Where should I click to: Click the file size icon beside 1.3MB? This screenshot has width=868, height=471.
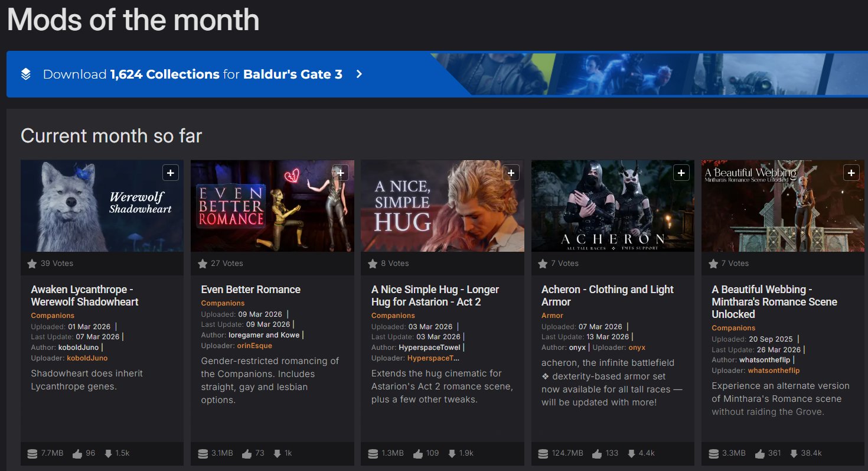(373, 454)
